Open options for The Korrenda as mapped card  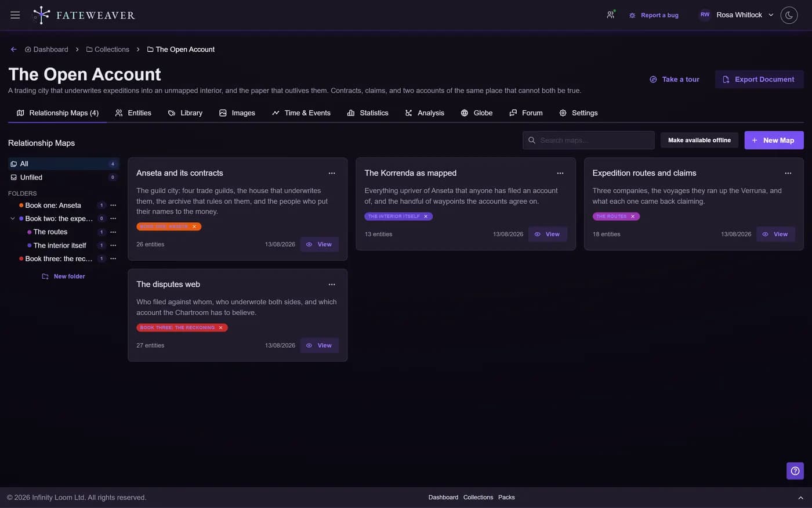pos(560,173)
